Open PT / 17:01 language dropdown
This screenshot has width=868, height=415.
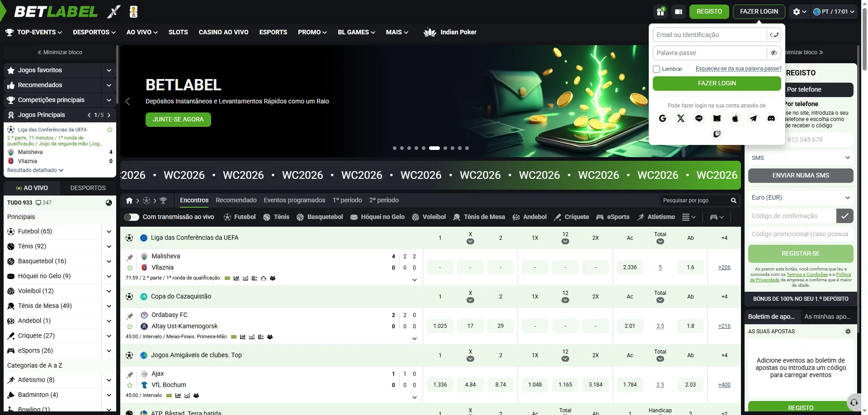click(834, 12)
